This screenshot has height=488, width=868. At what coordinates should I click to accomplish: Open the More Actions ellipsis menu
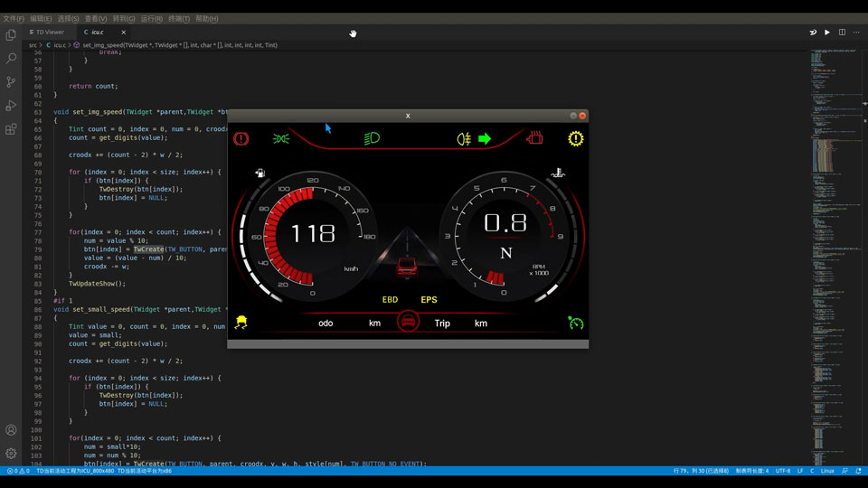[x=857, y=33]
